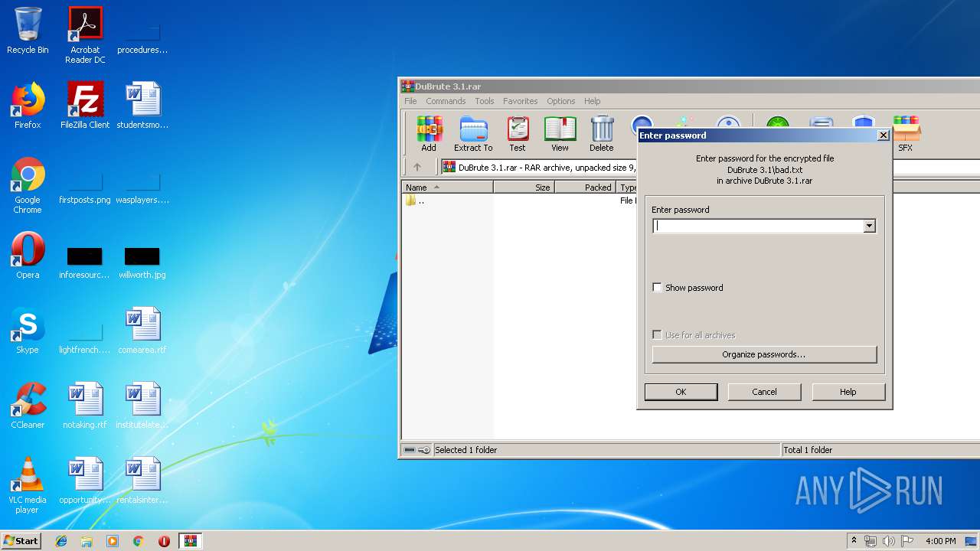Image resolution: width=980 pixels, height=551 pixels.
Task: Expand the Enter password dropdown arrow
Action: tap(869, 226)
